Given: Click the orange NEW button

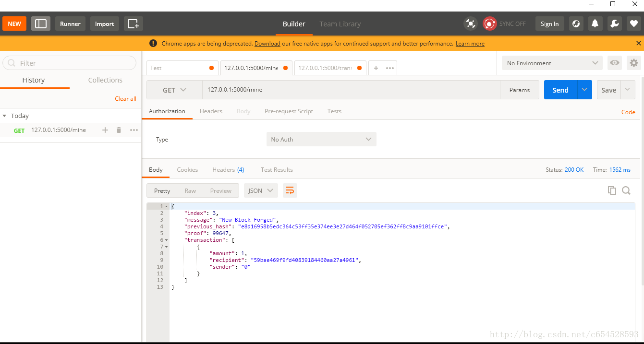Looking at the screenshot, I should click(x=14, y=24).
